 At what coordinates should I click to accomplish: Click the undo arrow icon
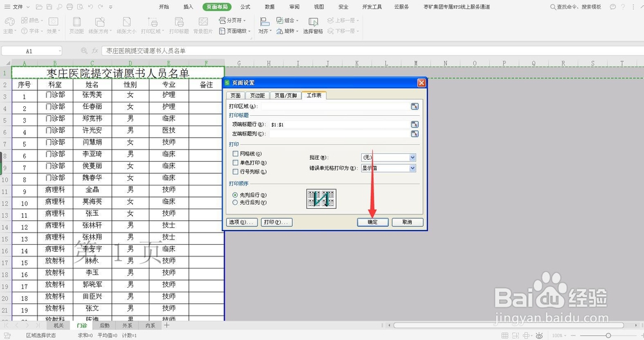pyautogui.click(x=90, y=7)
